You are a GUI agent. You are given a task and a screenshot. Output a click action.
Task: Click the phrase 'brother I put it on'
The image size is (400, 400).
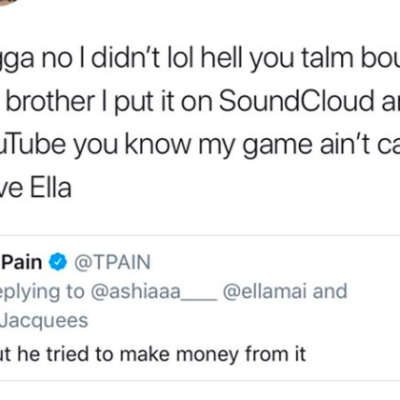pyautogui.click(x=109, y=101)
